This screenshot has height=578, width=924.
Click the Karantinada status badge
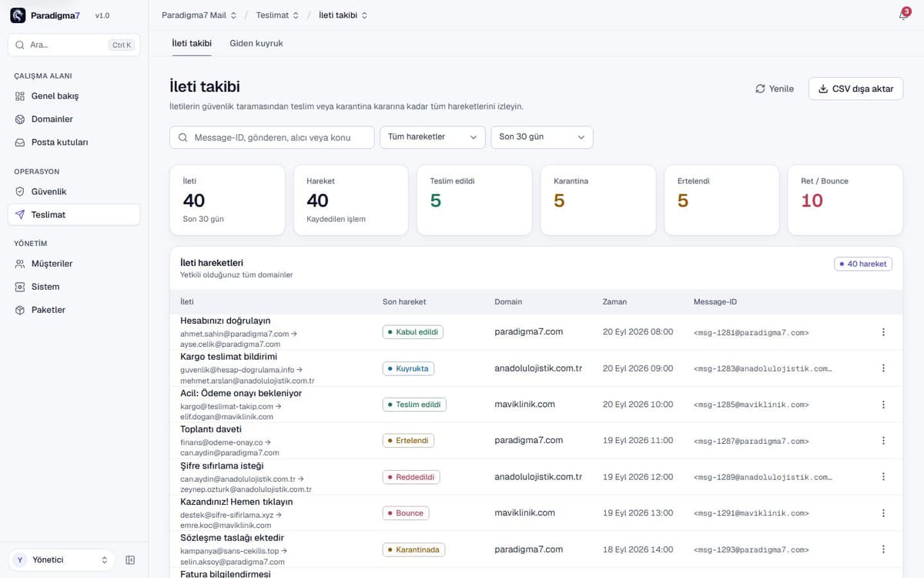point(413,549)
